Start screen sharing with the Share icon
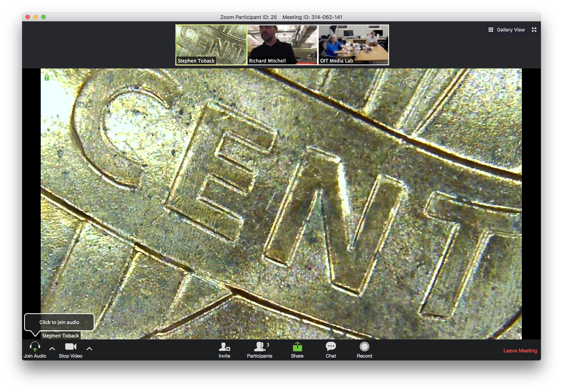The height and width of the screenshot is (392, 563). pyautogui.click(x=297, y=347)
